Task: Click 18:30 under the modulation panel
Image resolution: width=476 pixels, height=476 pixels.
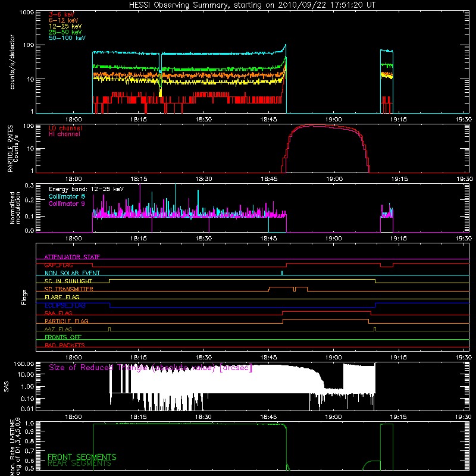Action: 203,239
